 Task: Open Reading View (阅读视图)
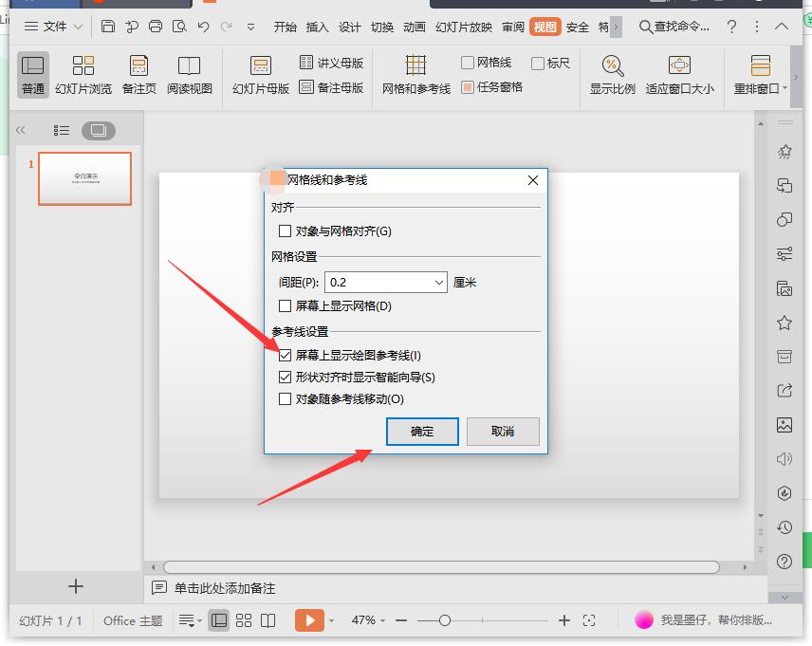click(x=189, y=74)
